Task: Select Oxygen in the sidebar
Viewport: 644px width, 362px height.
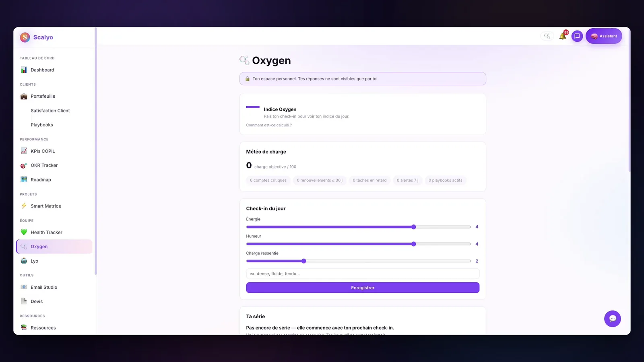Action: coord(54,247)
